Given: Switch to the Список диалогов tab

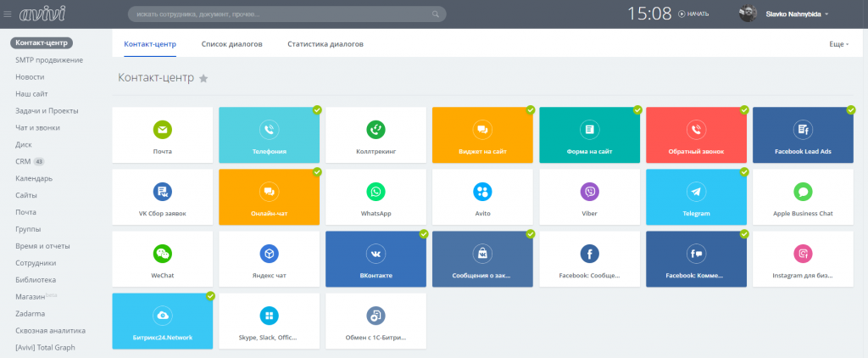Looking at the screenshot, I should pyautogui.click(x=232, y=44).
